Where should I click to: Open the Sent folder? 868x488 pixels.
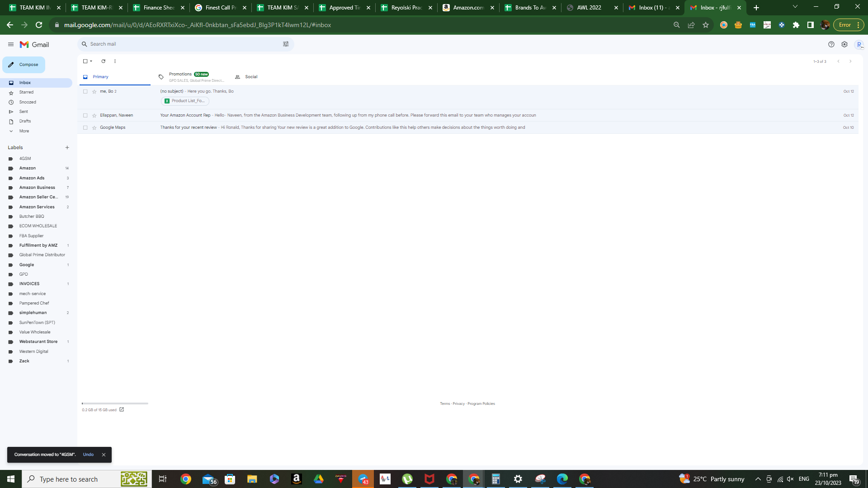point(24,112)
